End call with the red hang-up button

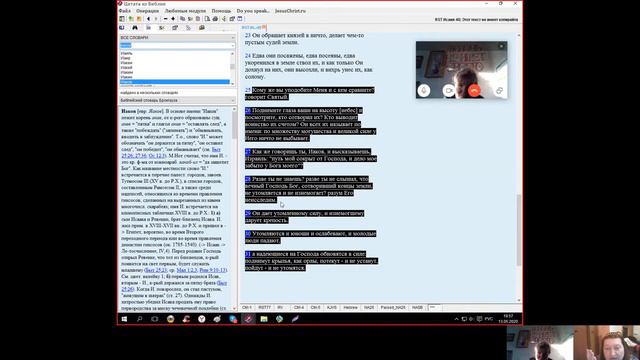(x=474, y=91)
